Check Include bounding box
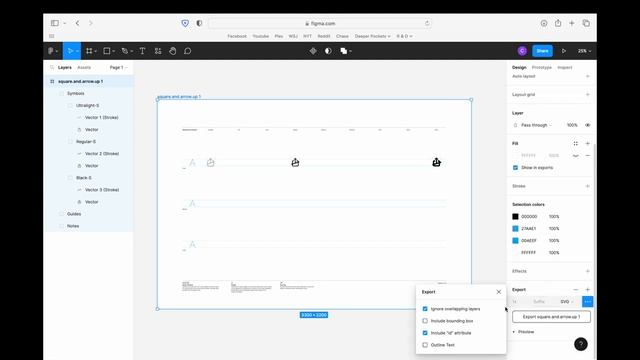 point(425,321)
